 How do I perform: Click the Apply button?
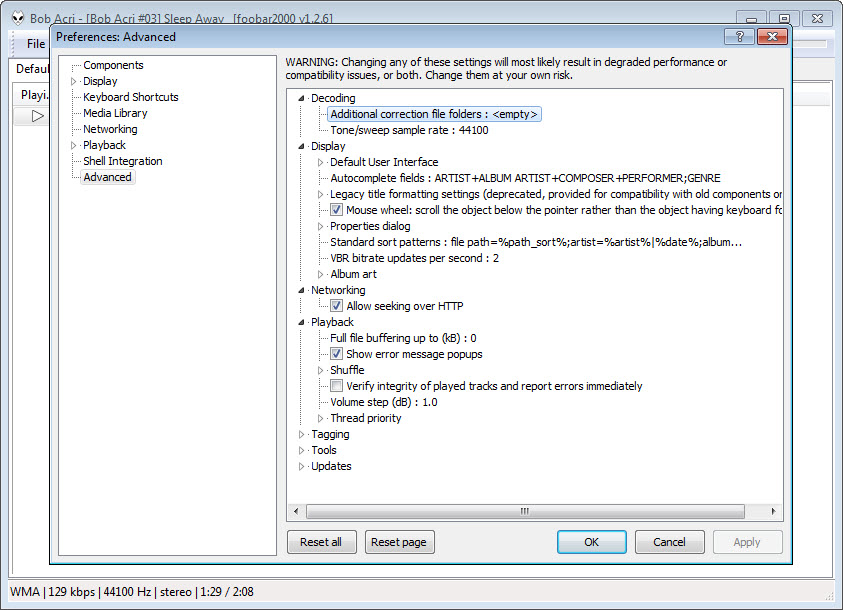[x=747, y=542]
